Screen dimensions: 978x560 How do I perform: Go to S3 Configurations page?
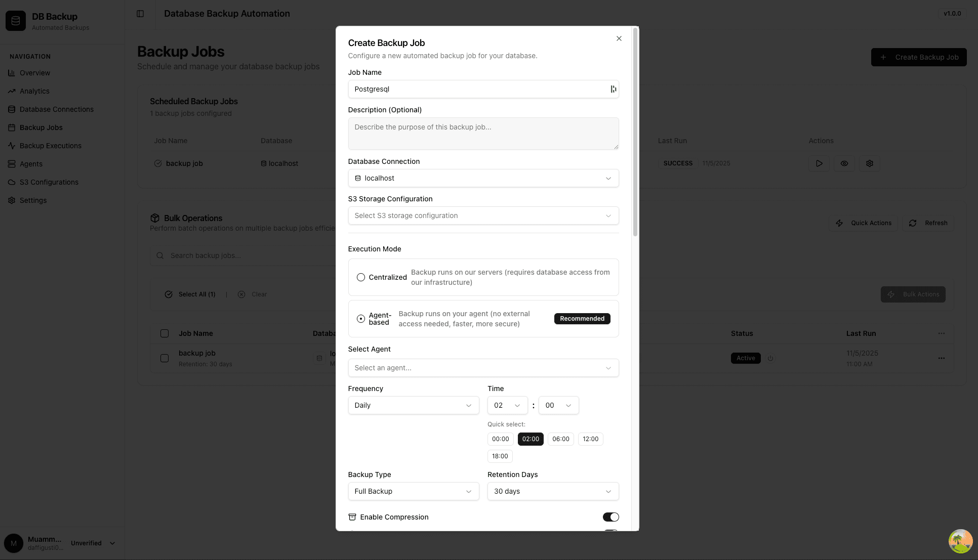click(49, 182)
